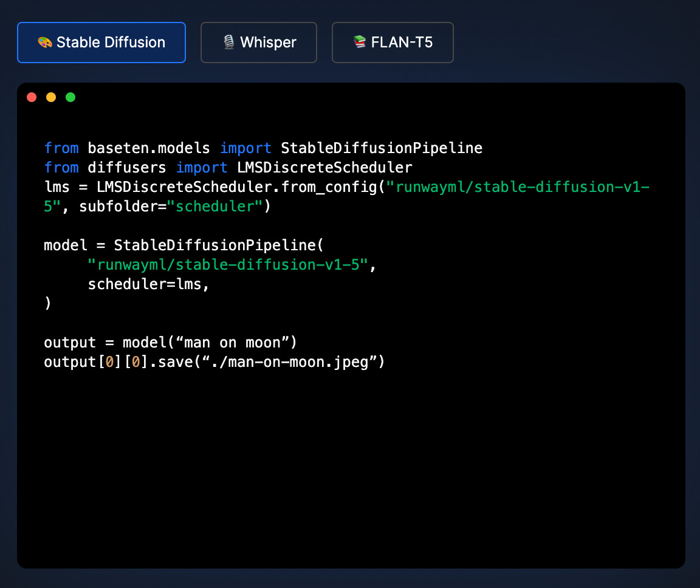Click indented "runwayml/stable-diffusion-v1-5" string
700x588 pixels.
(x=228, y=265)
